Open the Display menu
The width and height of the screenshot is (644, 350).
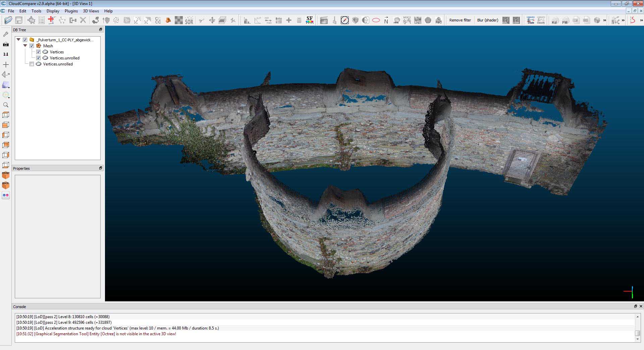click(x=53, y=11)
